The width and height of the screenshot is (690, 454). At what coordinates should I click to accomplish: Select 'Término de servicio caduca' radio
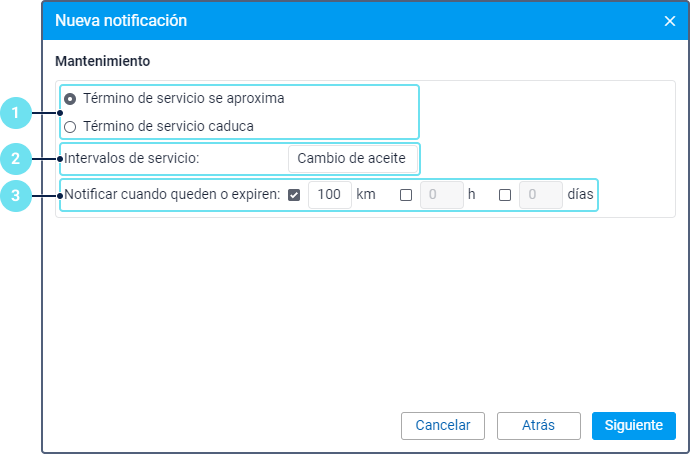coord(70,127)
